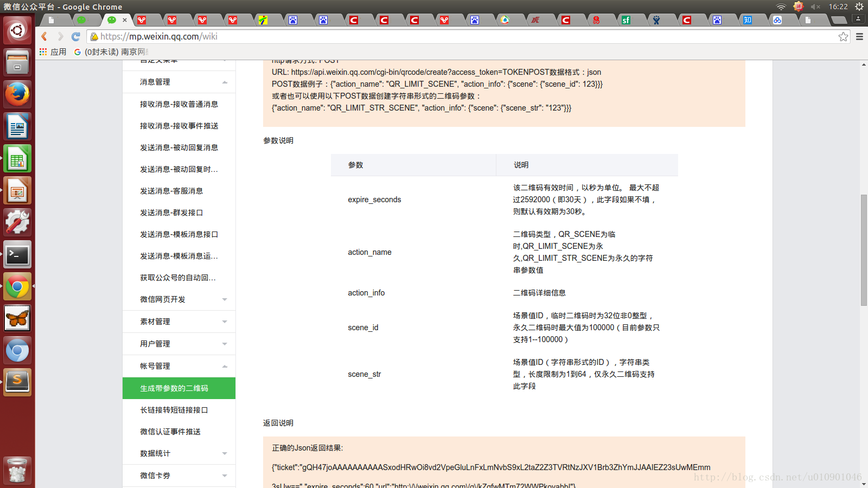Click the page's vertical scrollbar thumb
Viewport: 868px width, 488px height.
coord(864,250)
